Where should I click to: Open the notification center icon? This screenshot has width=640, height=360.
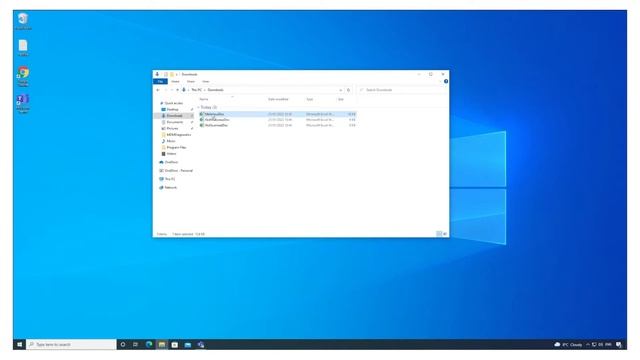tap(619, 344)
